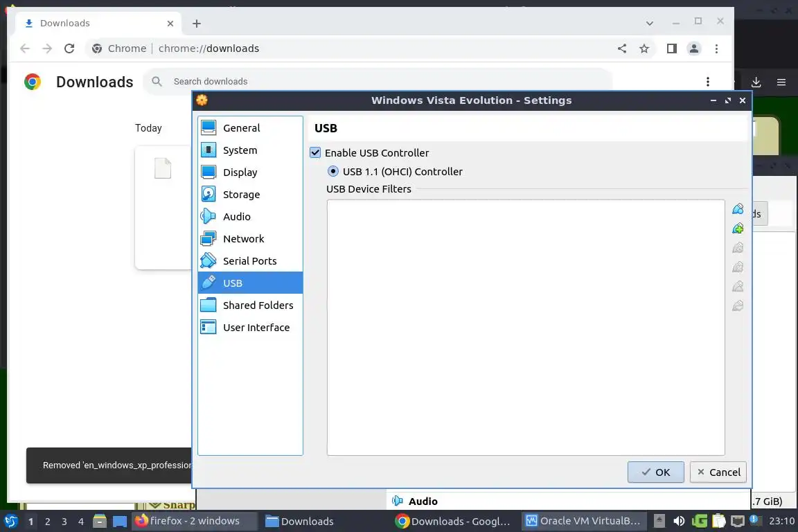Click the disabled Edit USB filter icon
Image resolution: width=798 pixels, height=532 pixels.
738,247
